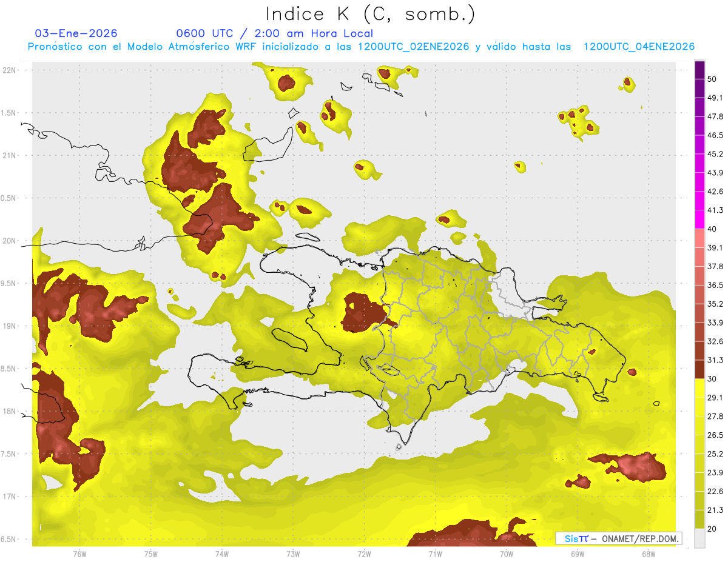Image resolution: width=728 pixels, height=562 pixels.
Task: Click the "19N" latitude label
Action: tap(9, 326)
